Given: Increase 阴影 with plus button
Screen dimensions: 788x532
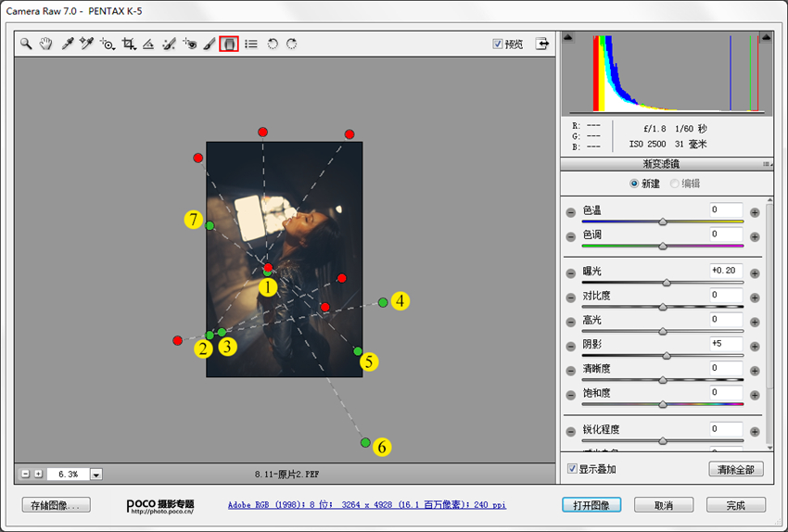Looking at the screenshot, I should click(755, 346).
